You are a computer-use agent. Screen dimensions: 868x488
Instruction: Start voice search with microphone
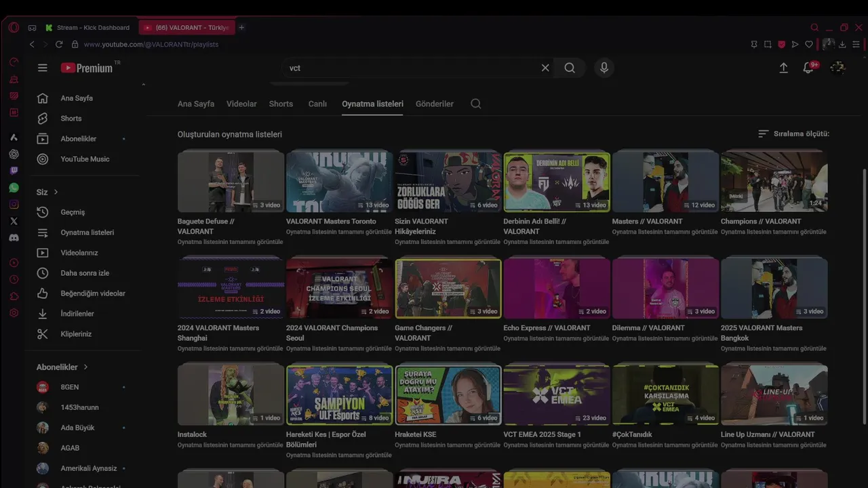click(x=604, y=68)
